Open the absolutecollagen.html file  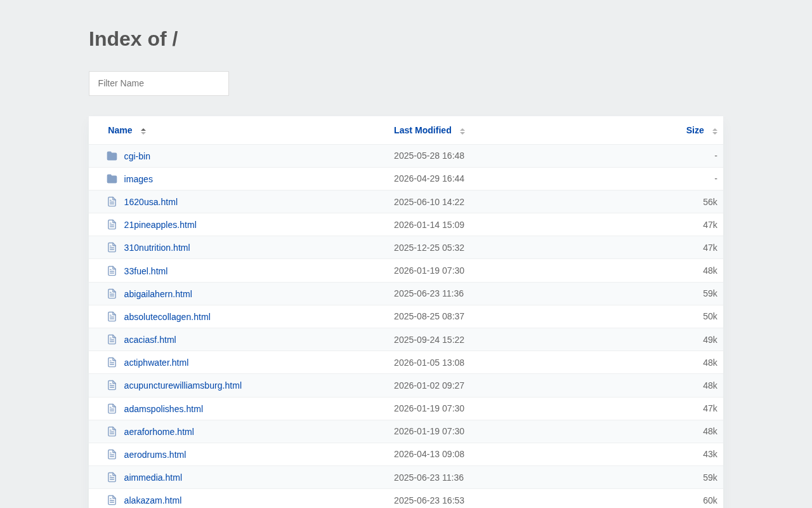pos(167,317)
